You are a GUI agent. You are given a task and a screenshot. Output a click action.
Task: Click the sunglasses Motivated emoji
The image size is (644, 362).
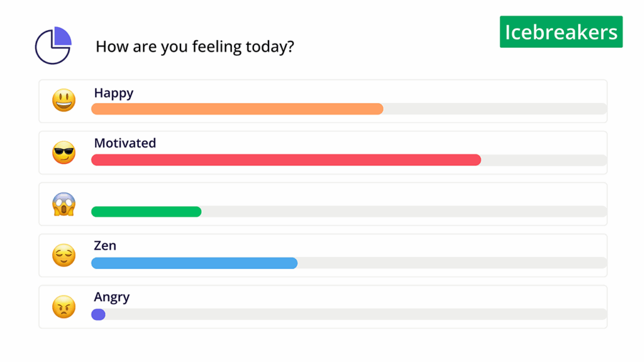[64, 153]
